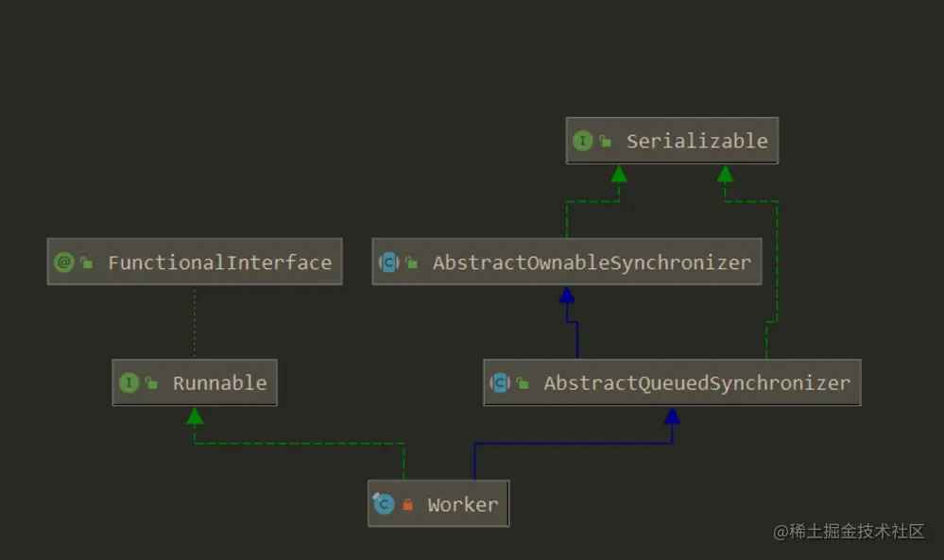Click the interface icon on Runnable
Screen dimensions: 944x560
click(129, 382)
